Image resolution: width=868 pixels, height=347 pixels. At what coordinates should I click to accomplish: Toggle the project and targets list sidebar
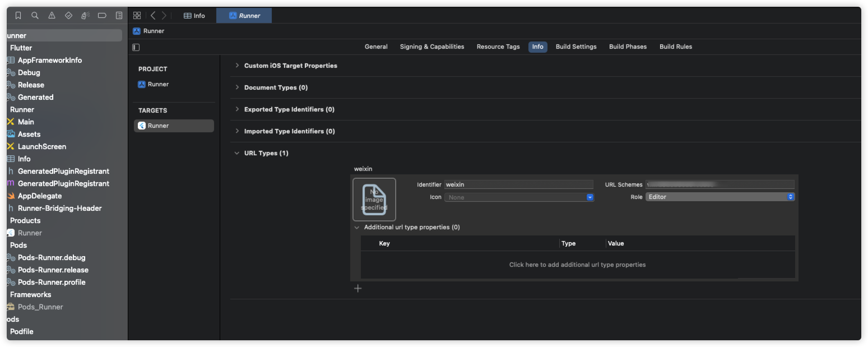click(136, 47)
